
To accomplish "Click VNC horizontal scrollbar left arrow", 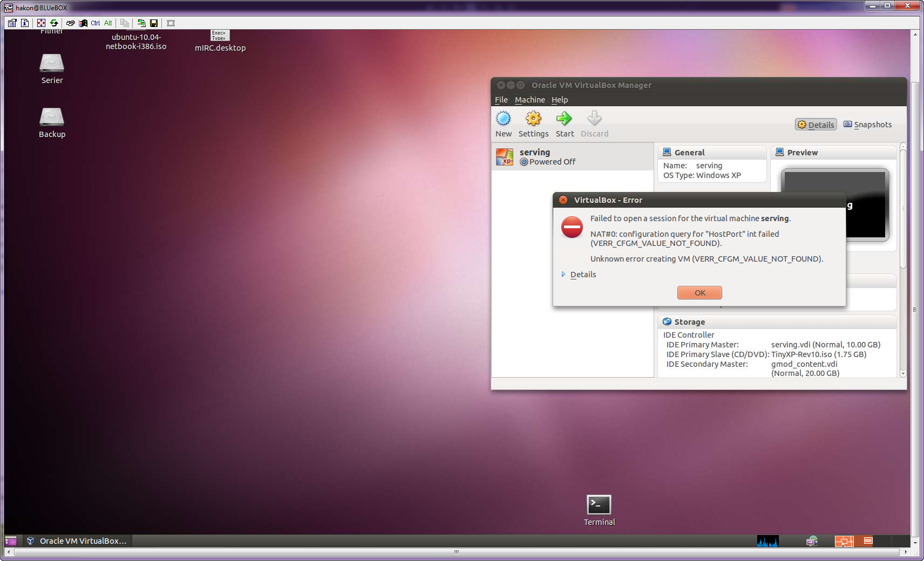I will coord(9,552).
